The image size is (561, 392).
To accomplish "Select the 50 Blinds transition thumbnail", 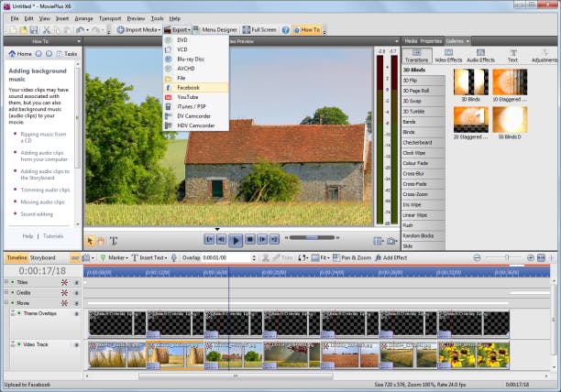I will (x=509, y=119).
